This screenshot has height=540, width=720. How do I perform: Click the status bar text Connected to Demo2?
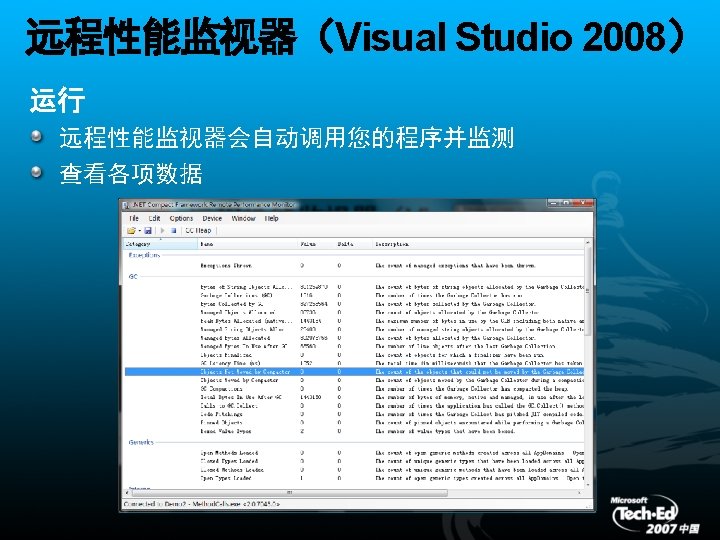201,504
